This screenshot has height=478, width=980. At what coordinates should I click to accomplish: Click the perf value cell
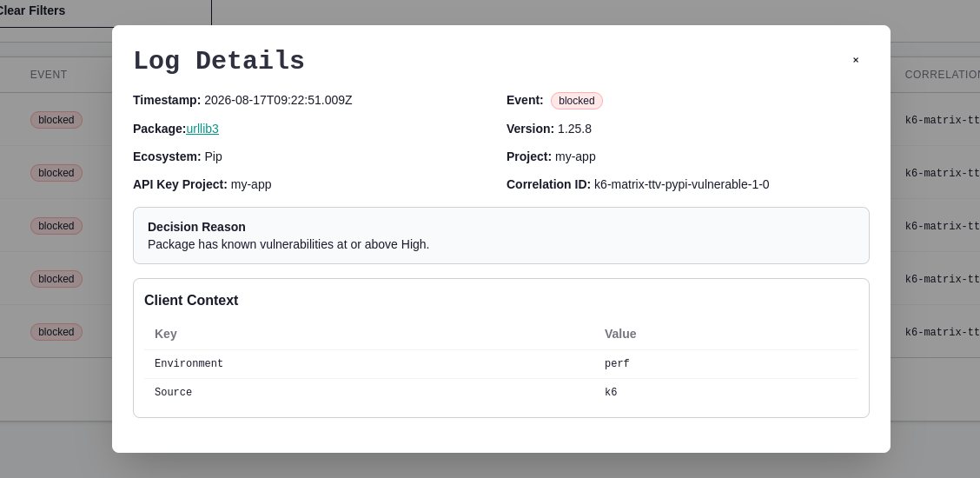click(617, 363)
